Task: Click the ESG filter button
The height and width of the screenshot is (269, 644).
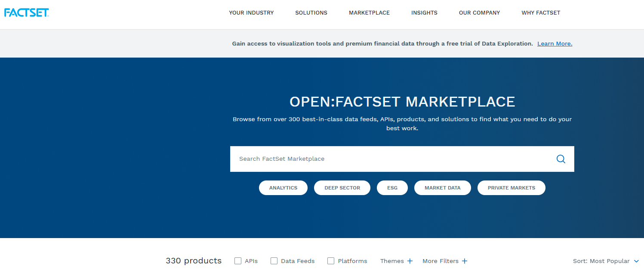Action: [x=392, y=188]
